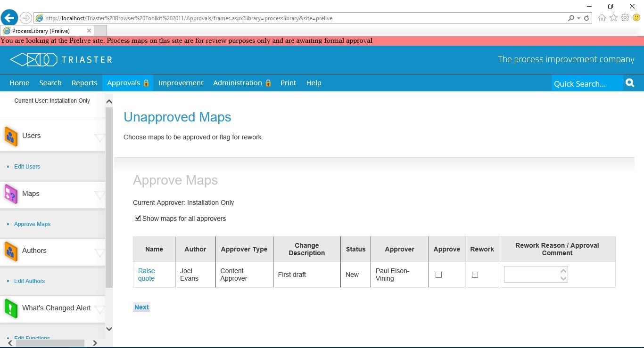Open the address bar search dropdown arrow
This screenshot has width=644, height=348.
578,18
